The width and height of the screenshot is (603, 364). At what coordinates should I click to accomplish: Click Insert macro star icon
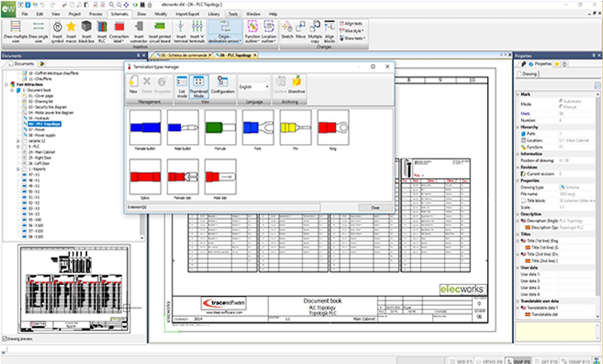[x=71, y=31]
